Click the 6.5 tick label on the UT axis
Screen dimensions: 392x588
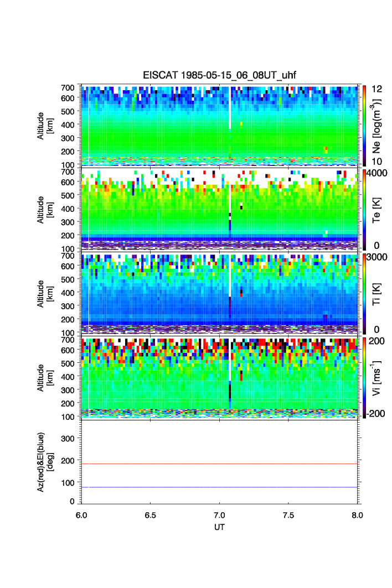(150, 514)
